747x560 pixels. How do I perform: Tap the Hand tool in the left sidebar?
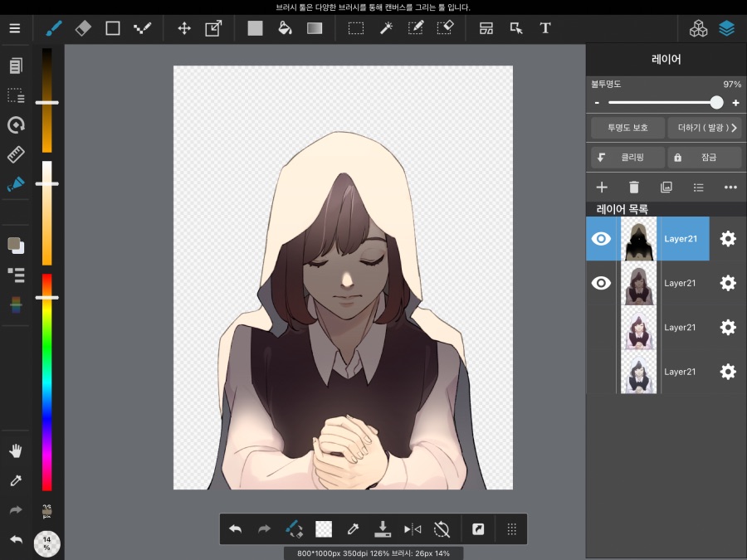(15, 450)
